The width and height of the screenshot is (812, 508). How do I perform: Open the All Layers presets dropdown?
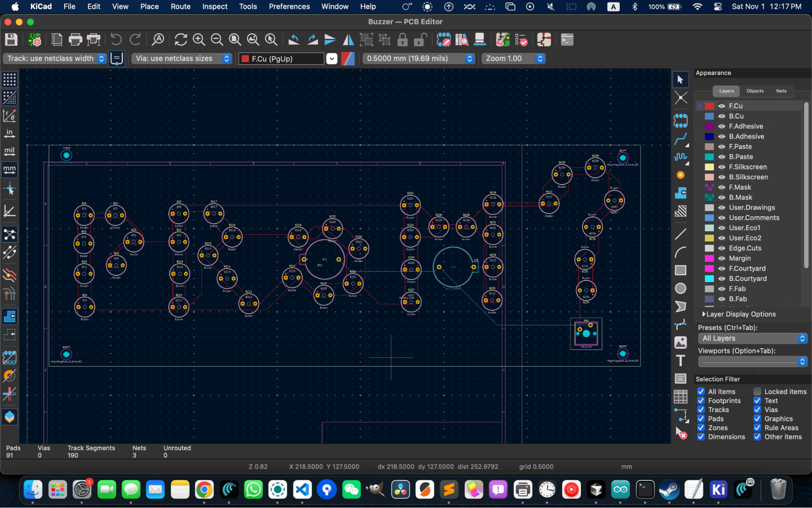point(752,338)
